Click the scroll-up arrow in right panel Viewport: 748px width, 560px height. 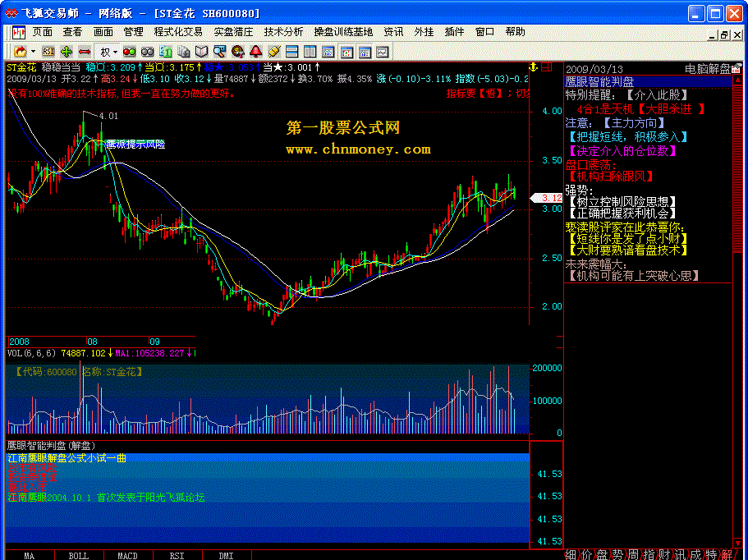tap(737, 80)
